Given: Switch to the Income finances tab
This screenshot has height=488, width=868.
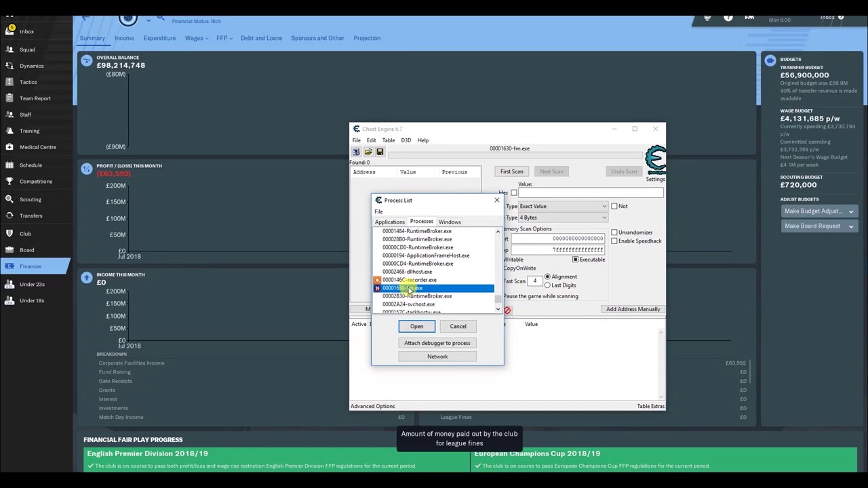Looking at the screenshot, I should (124, 38).
